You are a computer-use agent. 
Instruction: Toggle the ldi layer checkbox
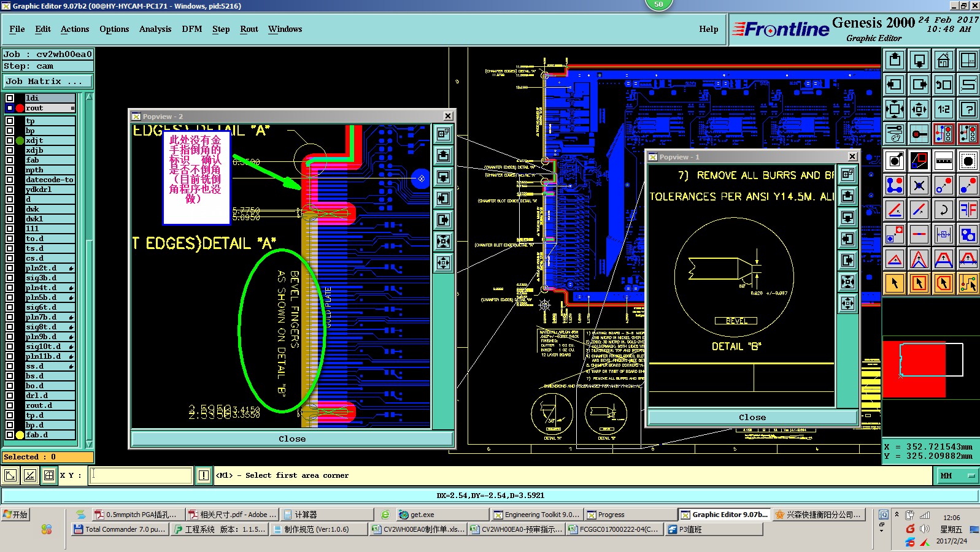coord(10,98)
